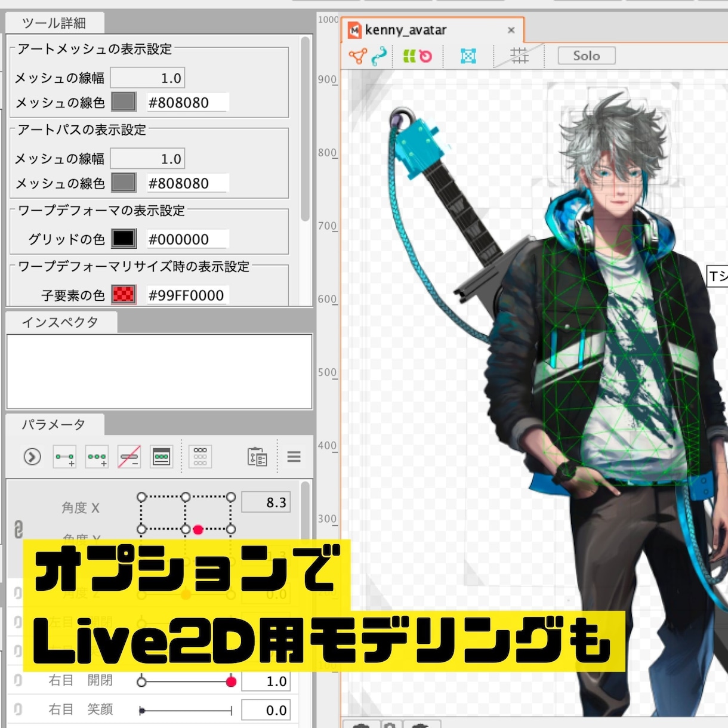Image resolution: width=728 pixels, height=728 pixels.
Task: Click art mesh line width field
Action: tap(147, 78)
